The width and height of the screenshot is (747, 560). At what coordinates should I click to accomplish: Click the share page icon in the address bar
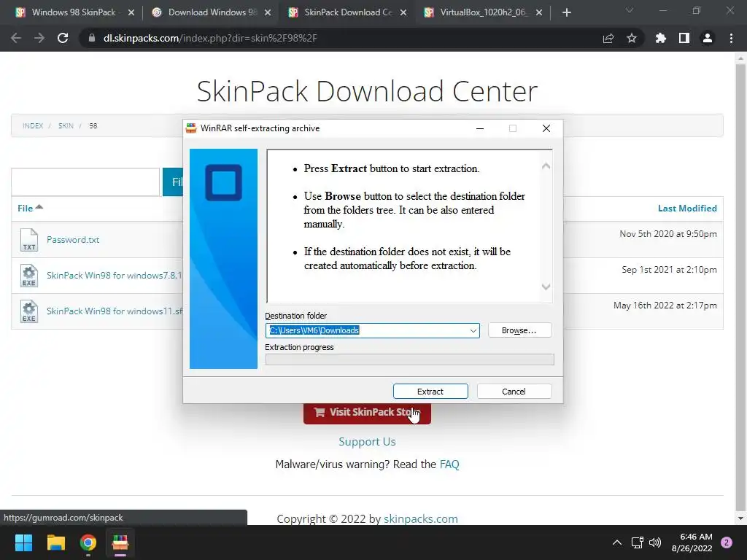click(608, 38)
